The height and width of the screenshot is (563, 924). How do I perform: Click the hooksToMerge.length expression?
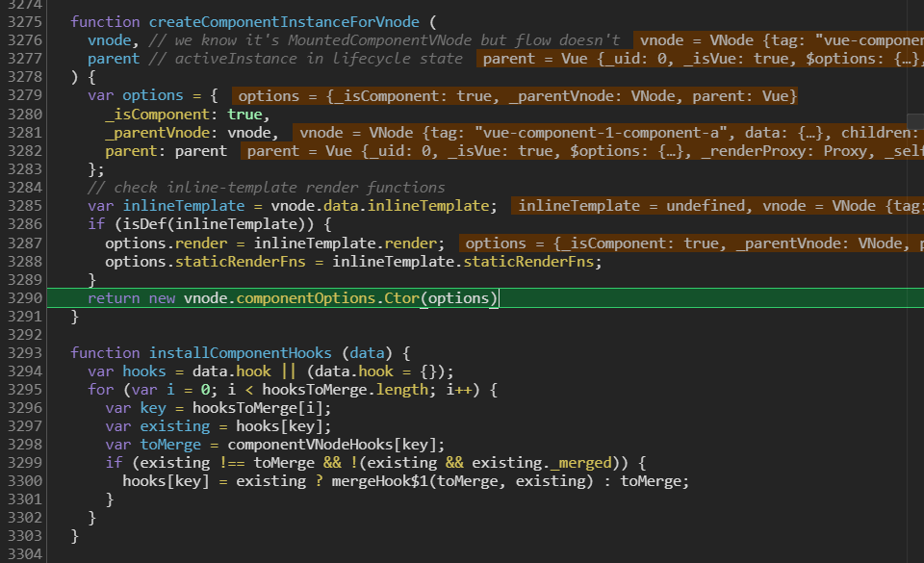[x=345, y=389]
